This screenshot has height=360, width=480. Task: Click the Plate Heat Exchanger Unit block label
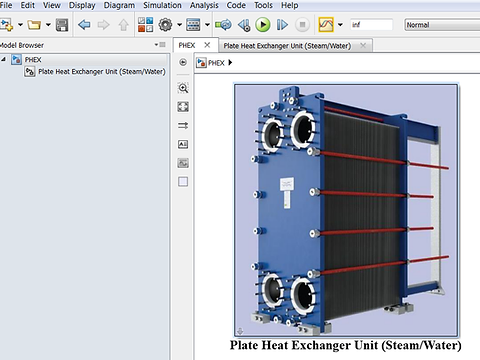tap(346, 345)
